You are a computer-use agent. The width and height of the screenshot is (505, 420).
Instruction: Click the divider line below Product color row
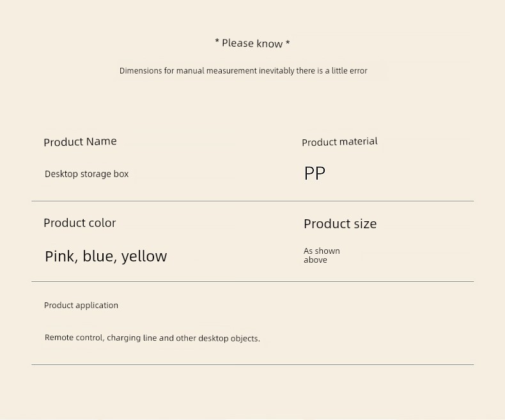[x=252, y=281]
